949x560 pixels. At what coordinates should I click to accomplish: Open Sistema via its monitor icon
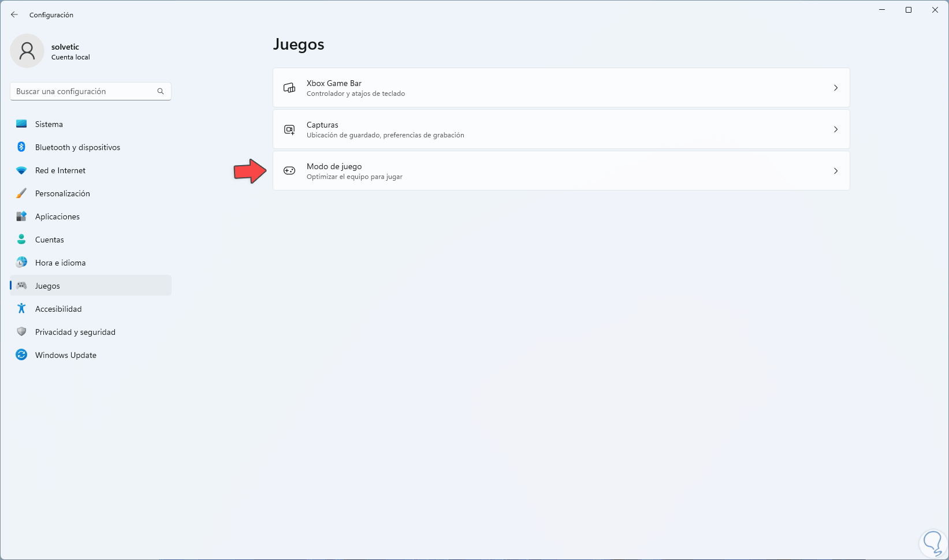(21, 124)
